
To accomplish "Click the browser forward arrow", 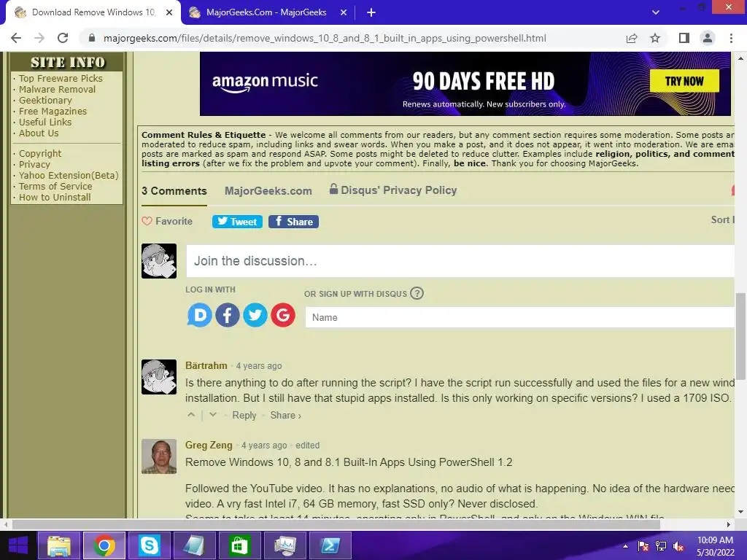I will (39, 38).
